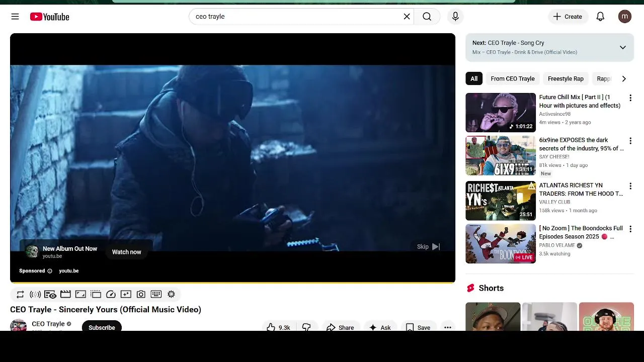Click the Share button

coord(341,327)
